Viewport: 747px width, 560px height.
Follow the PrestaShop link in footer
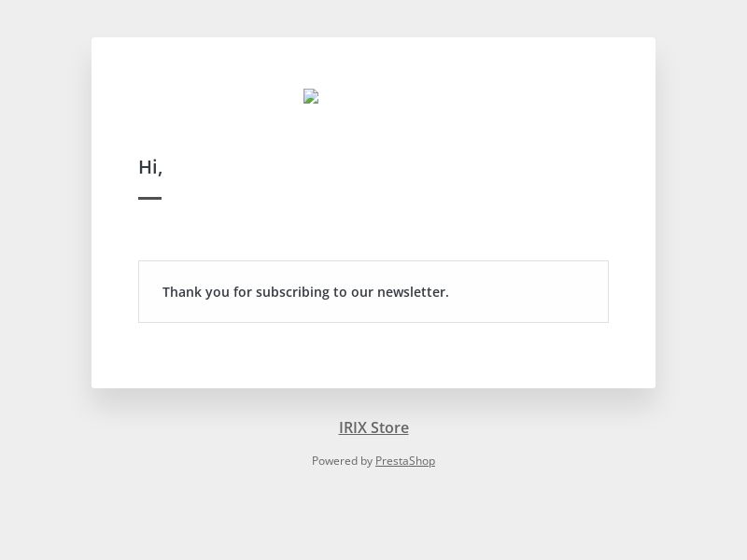405,461
